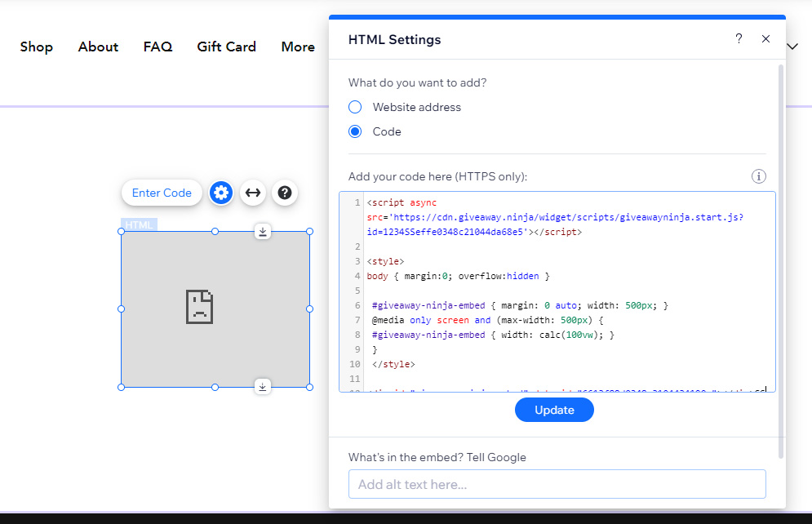
Task: Click the 'What do you want to add?' label
Action: click(417, 83)
